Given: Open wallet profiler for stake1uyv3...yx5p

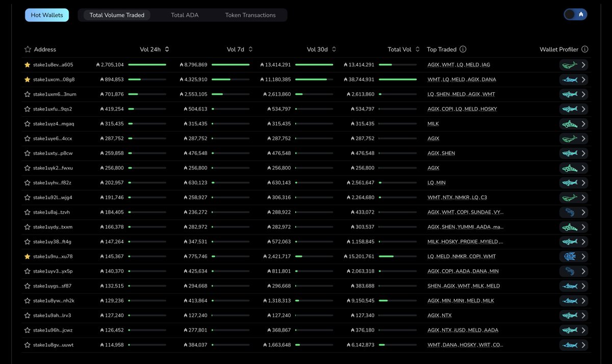Looking at the screenshot, I should 574,271.
